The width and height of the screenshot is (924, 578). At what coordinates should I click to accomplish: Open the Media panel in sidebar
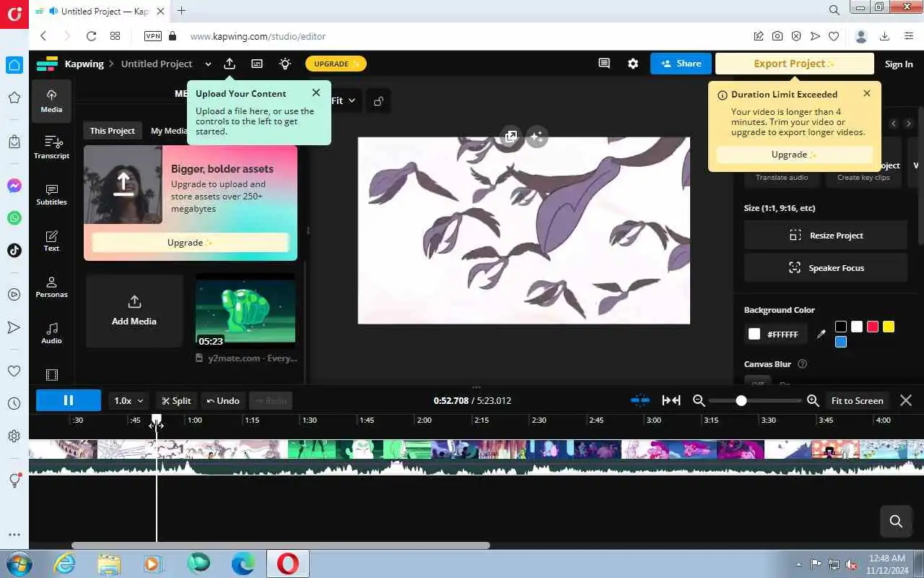51,101
